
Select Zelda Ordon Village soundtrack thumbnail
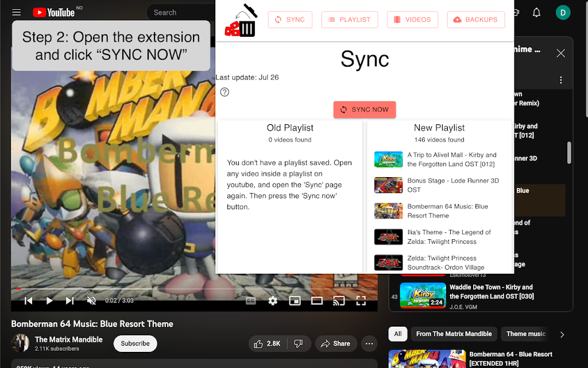pyautogui.click(x=389, y=263)
